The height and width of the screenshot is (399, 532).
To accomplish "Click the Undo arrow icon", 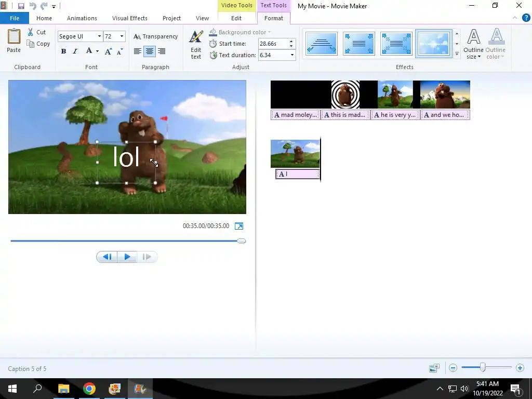I will (33, 6).
